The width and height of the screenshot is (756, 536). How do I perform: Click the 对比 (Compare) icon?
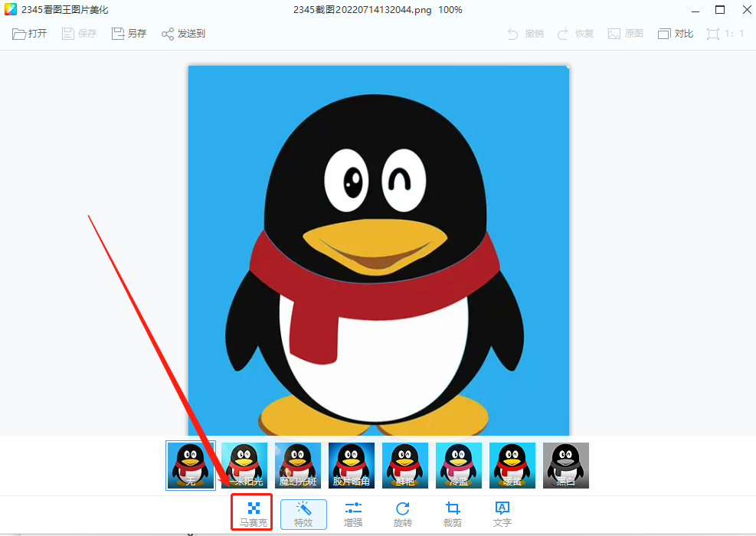675,34
